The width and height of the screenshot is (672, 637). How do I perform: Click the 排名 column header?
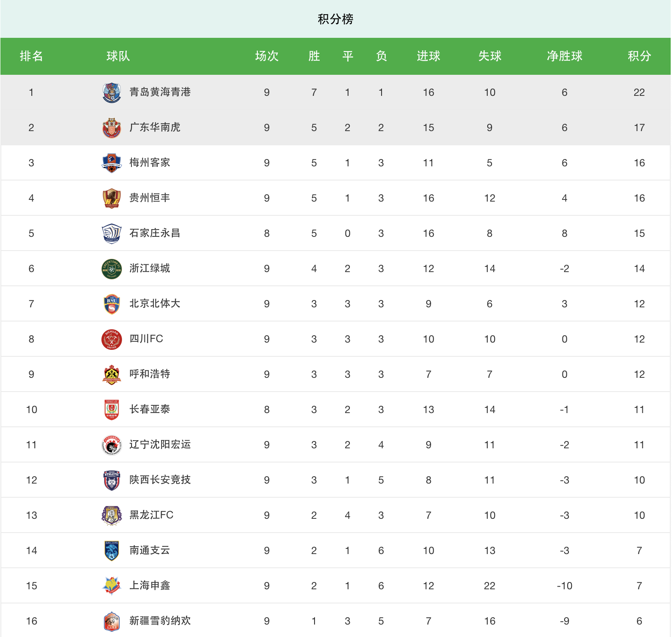point(31,56)
